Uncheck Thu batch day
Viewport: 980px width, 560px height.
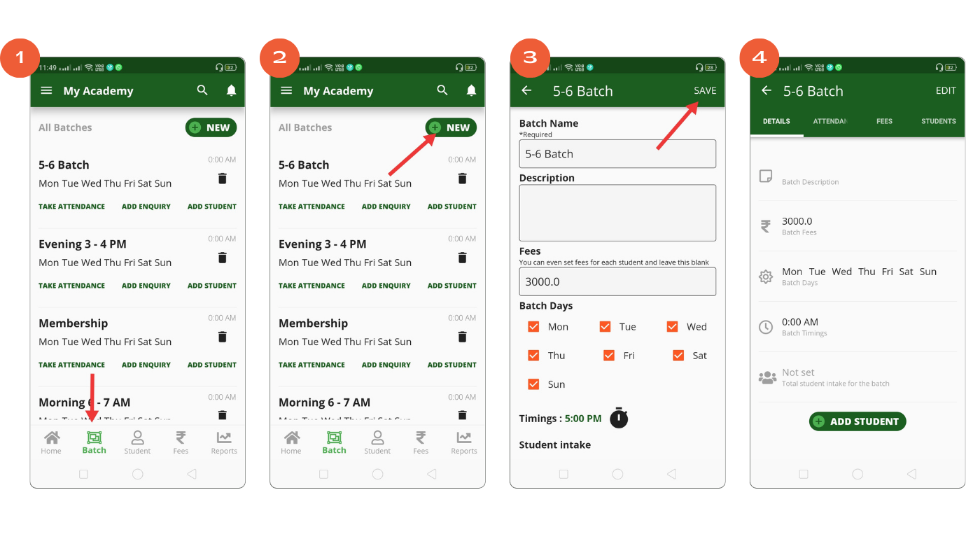click(533, 356)
